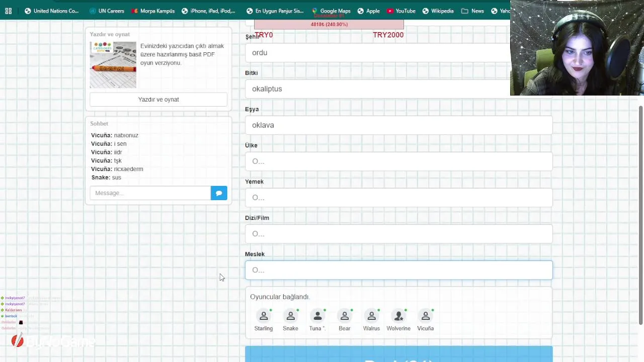Click the empty Yemek input field
644x362 pixels.
pos(398,198)
